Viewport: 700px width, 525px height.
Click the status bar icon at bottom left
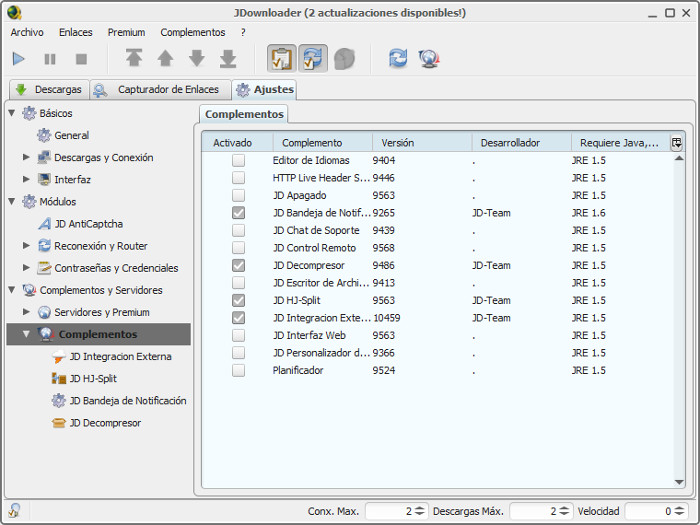pos(14,510)
